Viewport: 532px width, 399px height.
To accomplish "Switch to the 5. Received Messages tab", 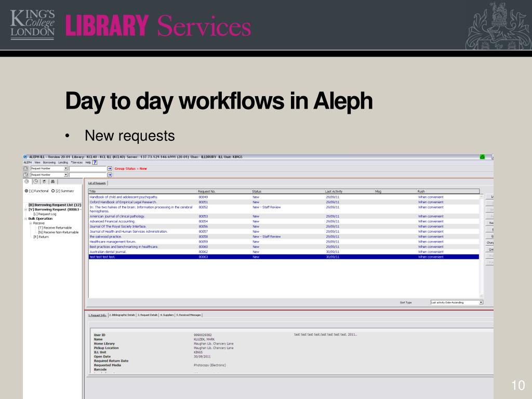I will point(189,315).
